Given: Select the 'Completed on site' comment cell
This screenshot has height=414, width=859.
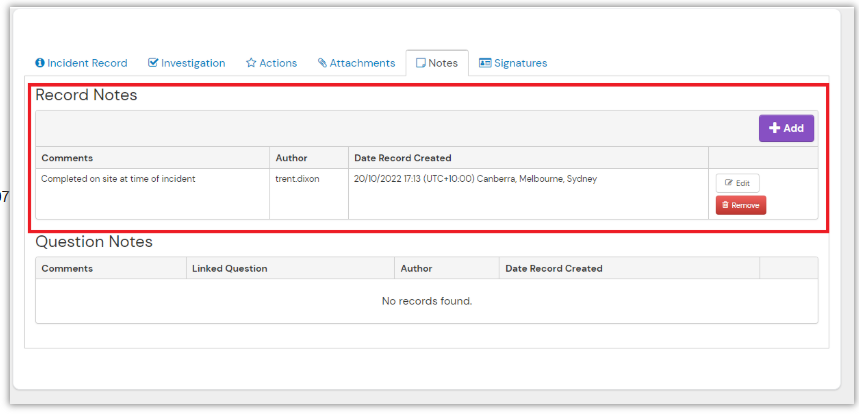Looking at the screenshot, I should coord(118,179).
